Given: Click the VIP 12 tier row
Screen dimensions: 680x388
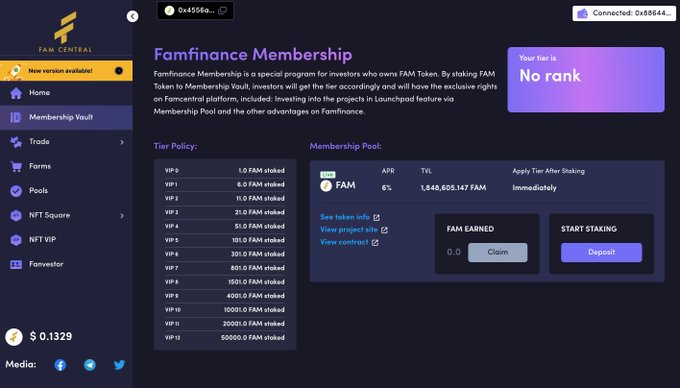Looking at the screenshot, I should pyautogui.click(x=225, y=338).
